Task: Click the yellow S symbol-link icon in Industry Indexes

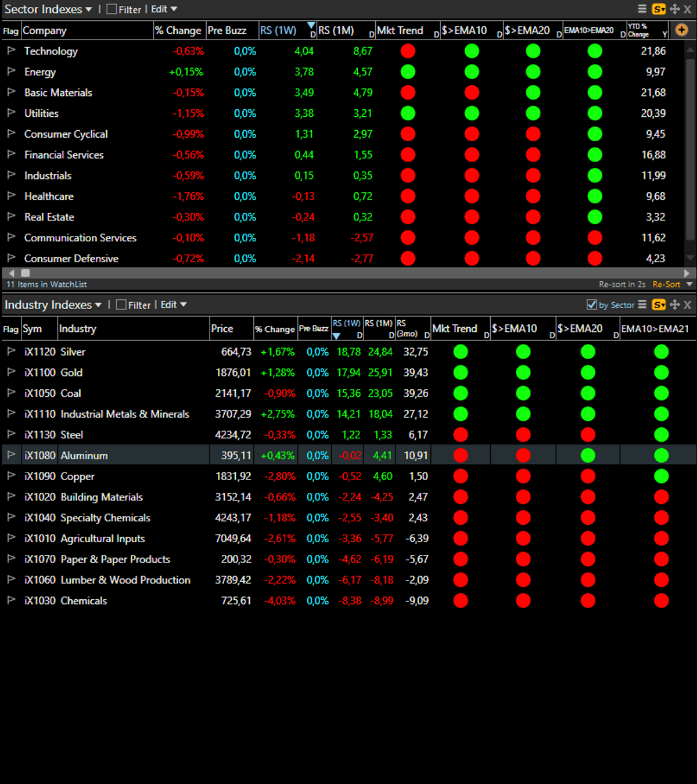Action: tap(659, 305)
